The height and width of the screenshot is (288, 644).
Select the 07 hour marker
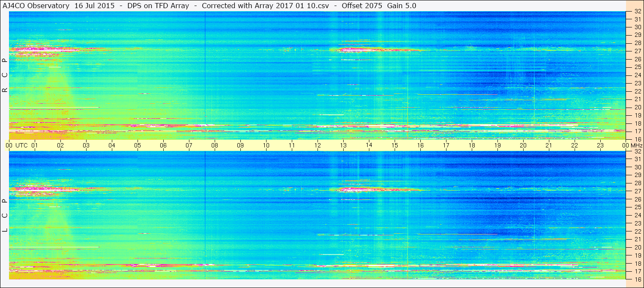tap(189, 146)
